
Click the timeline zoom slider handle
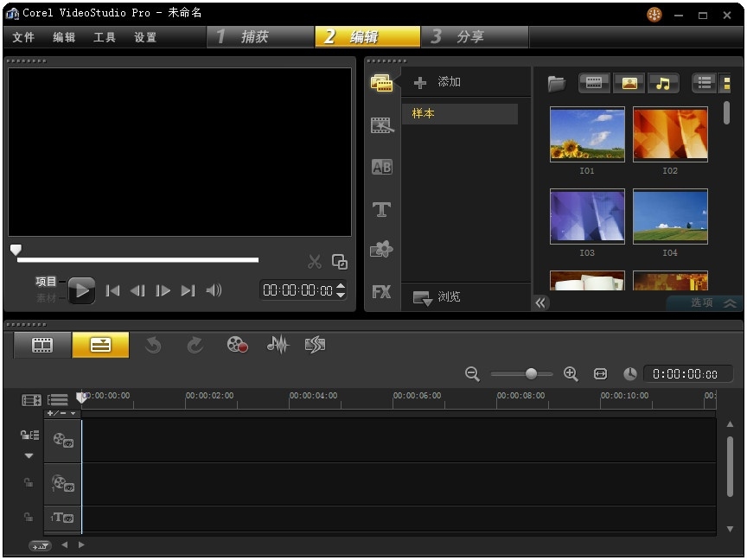[531, 373]
